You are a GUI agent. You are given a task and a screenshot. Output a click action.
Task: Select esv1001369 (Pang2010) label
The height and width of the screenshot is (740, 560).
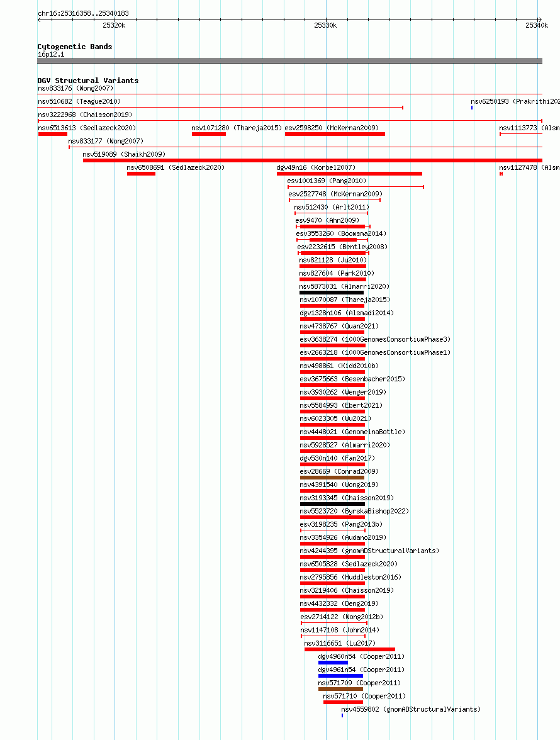click(x=327, y=181)
